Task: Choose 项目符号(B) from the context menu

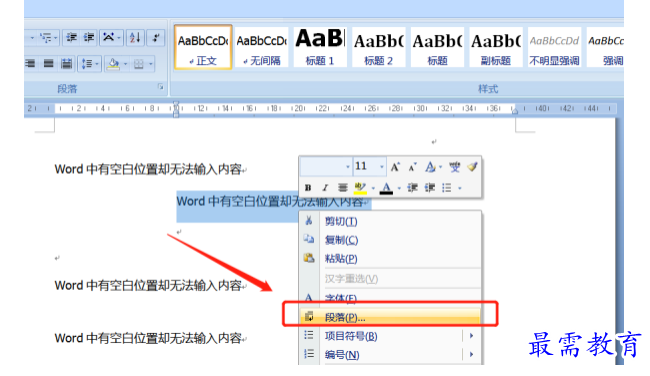Action: (390, 336)
